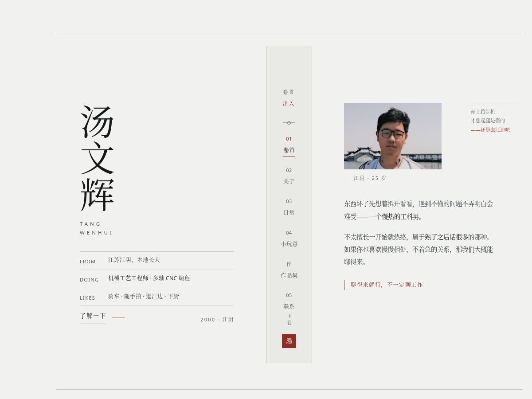Click 机械工艺工程师 · 多轴 CNC 编程
The width and height of the screenshot is (532, 399).
pyautogui.click(x=149, y=278)
